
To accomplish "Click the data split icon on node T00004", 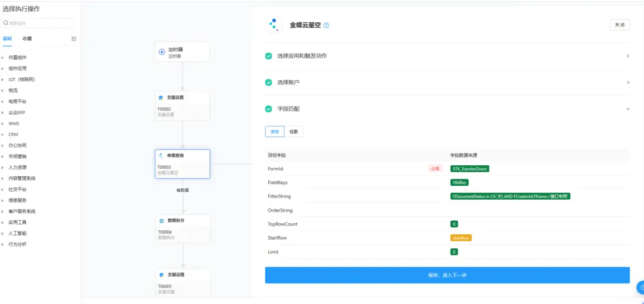I will point(161,221).
